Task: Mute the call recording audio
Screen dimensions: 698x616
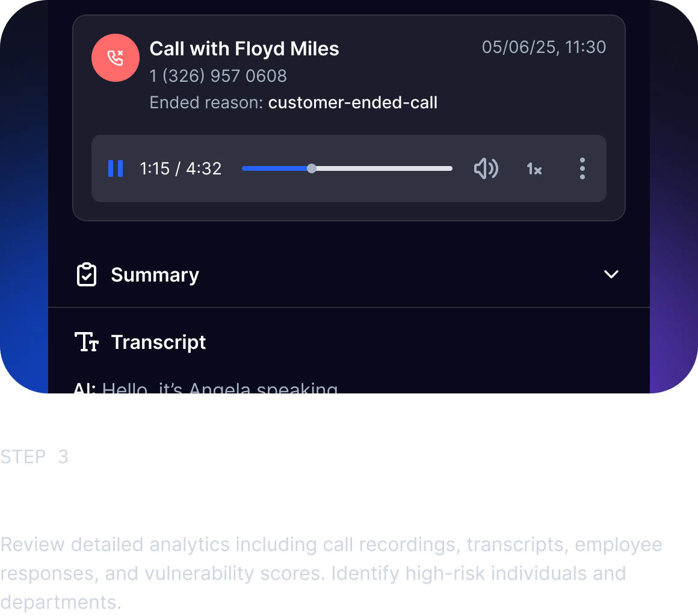Action: coord(486,168)
